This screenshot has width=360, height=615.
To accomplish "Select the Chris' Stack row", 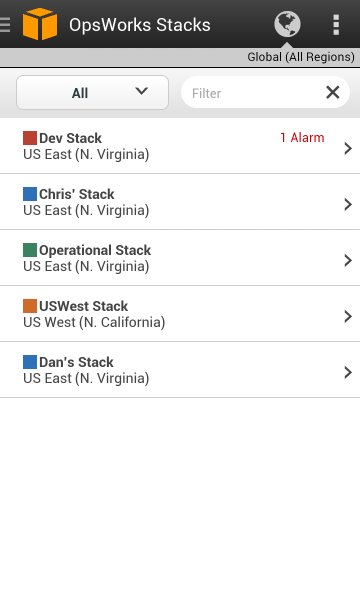I will [180, 202].
